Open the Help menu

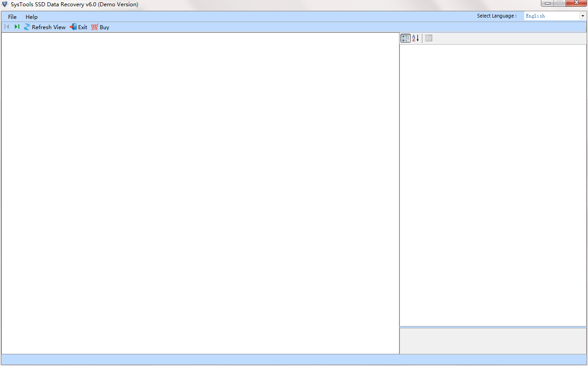point(31,17)
